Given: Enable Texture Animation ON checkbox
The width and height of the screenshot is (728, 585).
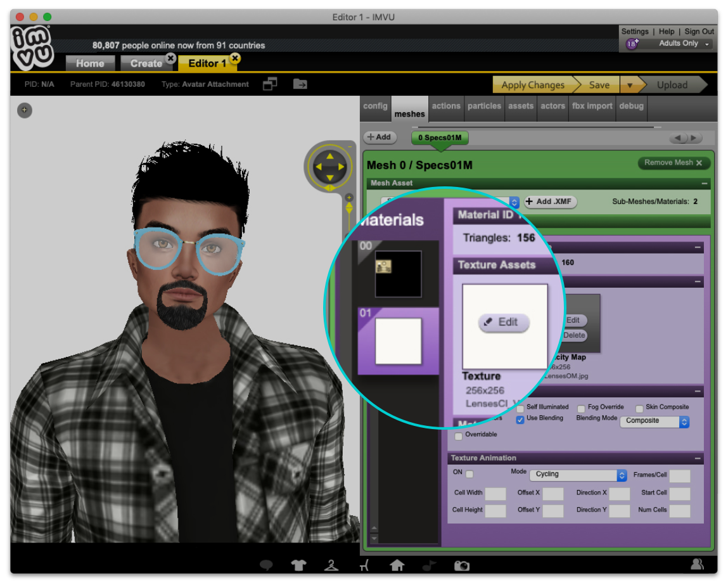Looking at the screenshot, I should click(x=470, y=474).
